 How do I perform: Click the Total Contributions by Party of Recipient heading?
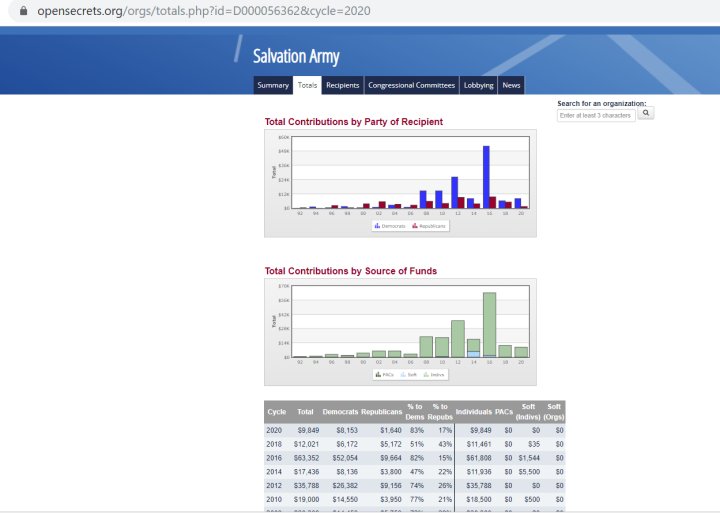[354, 122]
